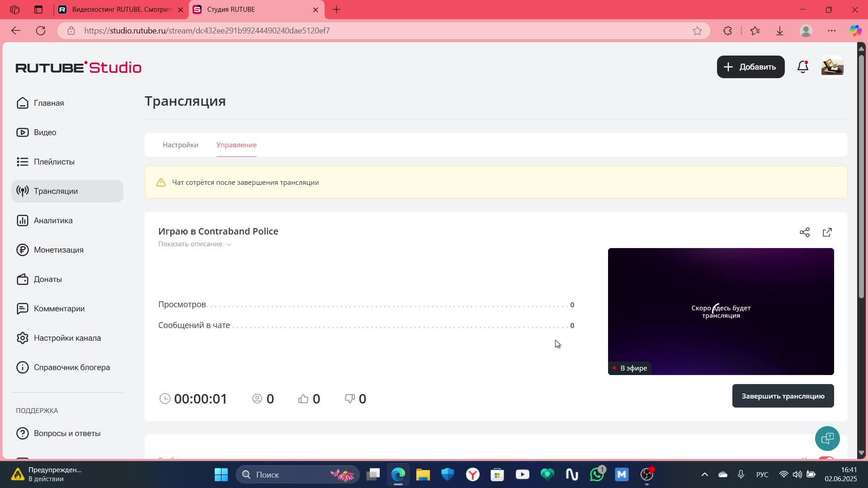868x488 pixels.
Task: Switch to the Настройки tab
Action: (180, 145)
